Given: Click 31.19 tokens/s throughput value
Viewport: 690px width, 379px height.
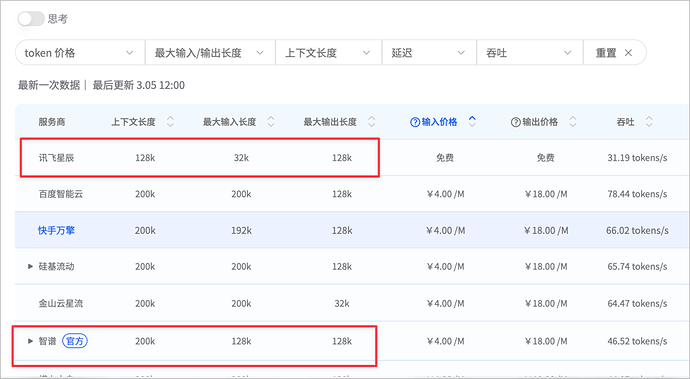Looking at the screenshot, I should tap(637, 158).
